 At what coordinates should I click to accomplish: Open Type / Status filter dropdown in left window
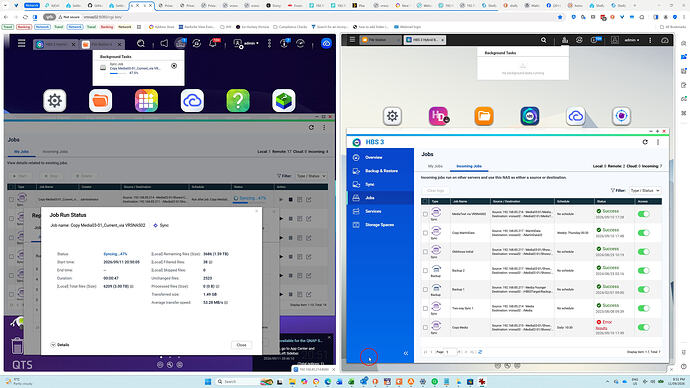point(311,176)
